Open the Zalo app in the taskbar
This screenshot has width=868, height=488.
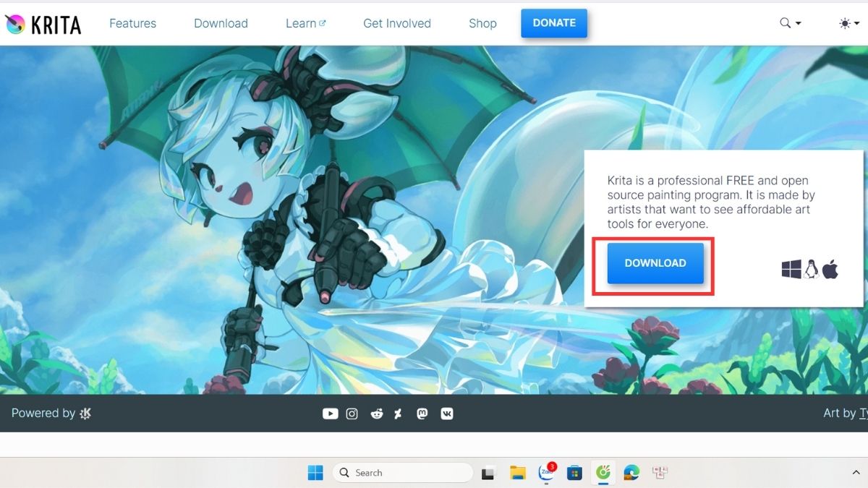pos(547,473)
